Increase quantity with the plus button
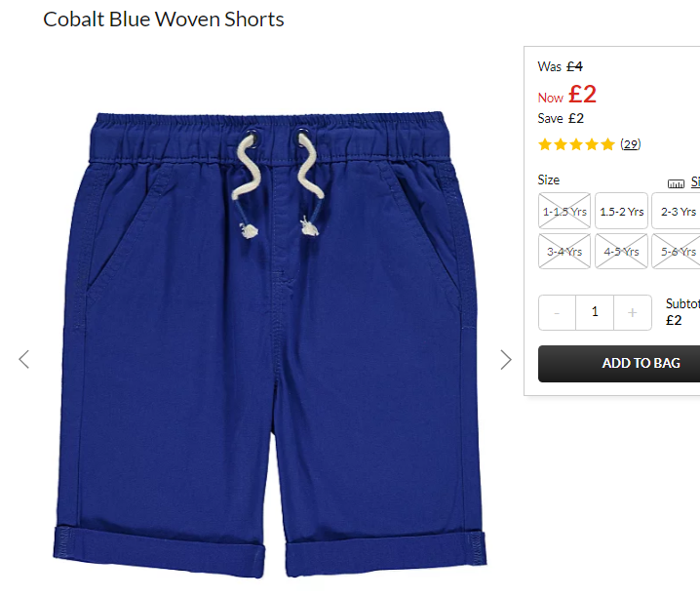700x598 pixels. click(x=632, y=312)
